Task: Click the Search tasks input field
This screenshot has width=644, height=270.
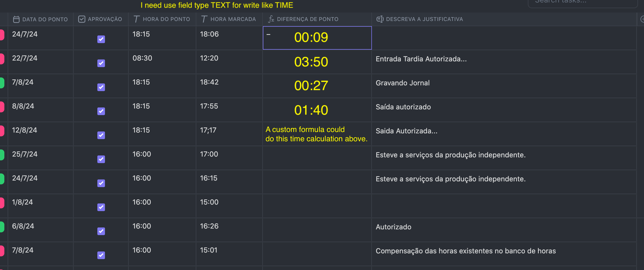Action: pyautogui.click(x=583, y=2)
